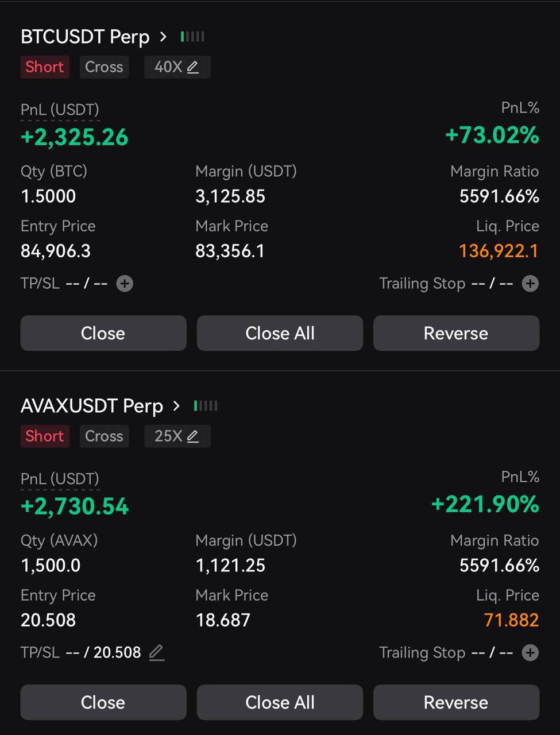The width and height of the screenshot is (560, 735).
Task: Add TP/SL plus icon for BTCUSDT position
Action: [x=125, y=284]
